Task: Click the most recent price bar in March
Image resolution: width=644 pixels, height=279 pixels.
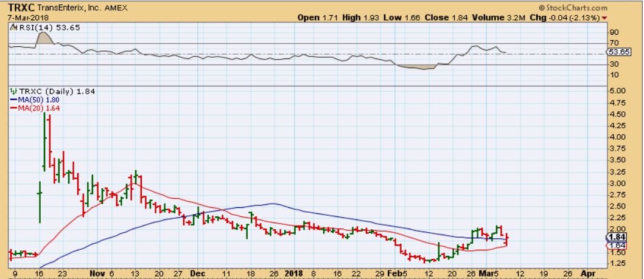Action: 507,239
